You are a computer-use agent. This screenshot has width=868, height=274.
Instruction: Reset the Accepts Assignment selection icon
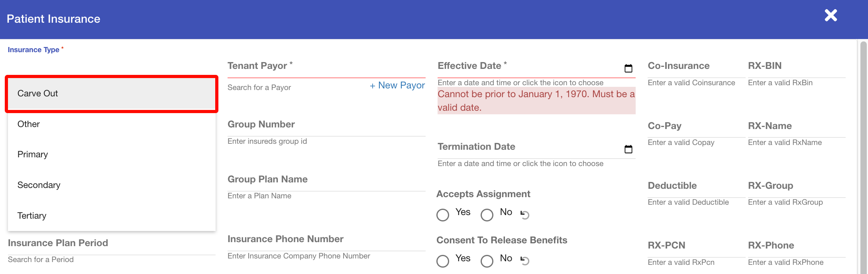click(x=525, y=215)
